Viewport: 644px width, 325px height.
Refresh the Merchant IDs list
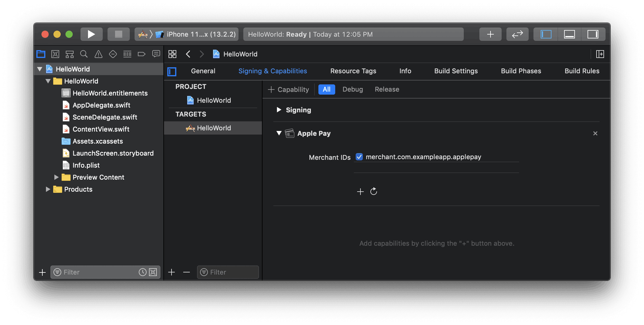[373, 191]
